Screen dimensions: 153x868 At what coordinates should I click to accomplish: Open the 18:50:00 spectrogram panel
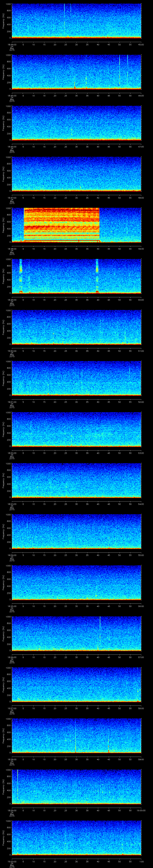tap(76, 327)
